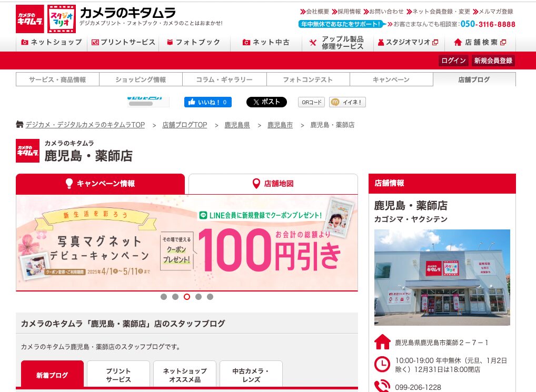
Task: Click Kitamura logo beside 鹿児島・薬師店 heading
Action: [28, 150]
